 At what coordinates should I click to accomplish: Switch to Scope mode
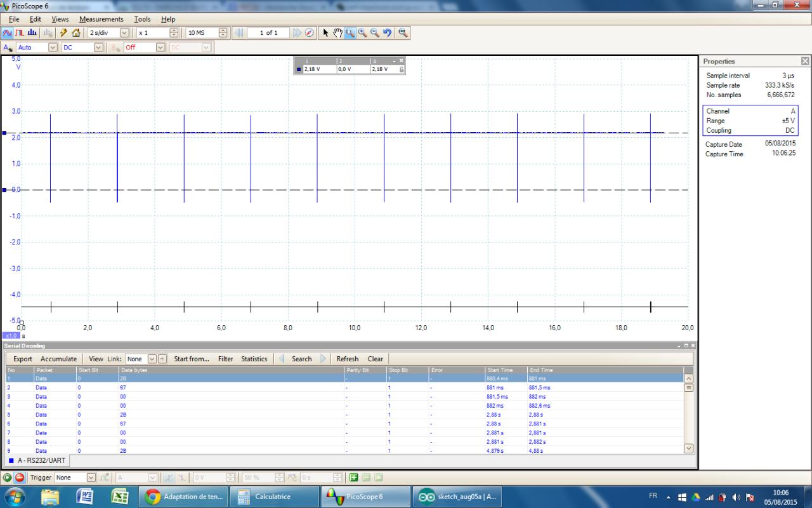[8, 32]
